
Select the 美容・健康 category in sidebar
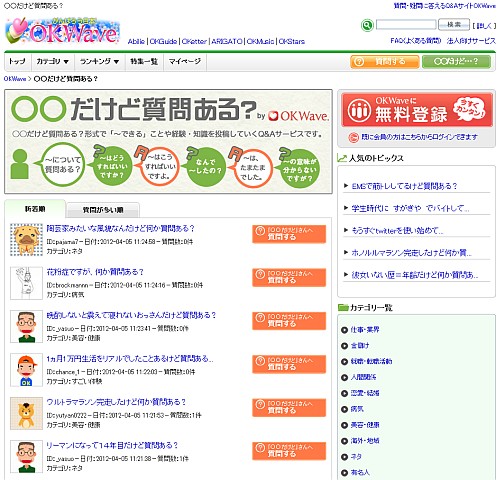click(365, 425)
